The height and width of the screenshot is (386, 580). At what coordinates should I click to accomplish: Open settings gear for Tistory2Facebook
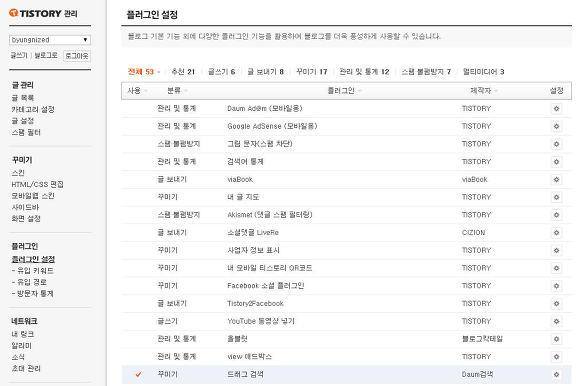(x=556, y=304)
